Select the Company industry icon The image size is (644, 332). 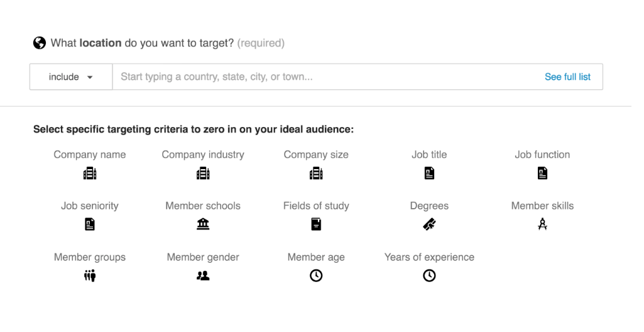coord(203,174)
